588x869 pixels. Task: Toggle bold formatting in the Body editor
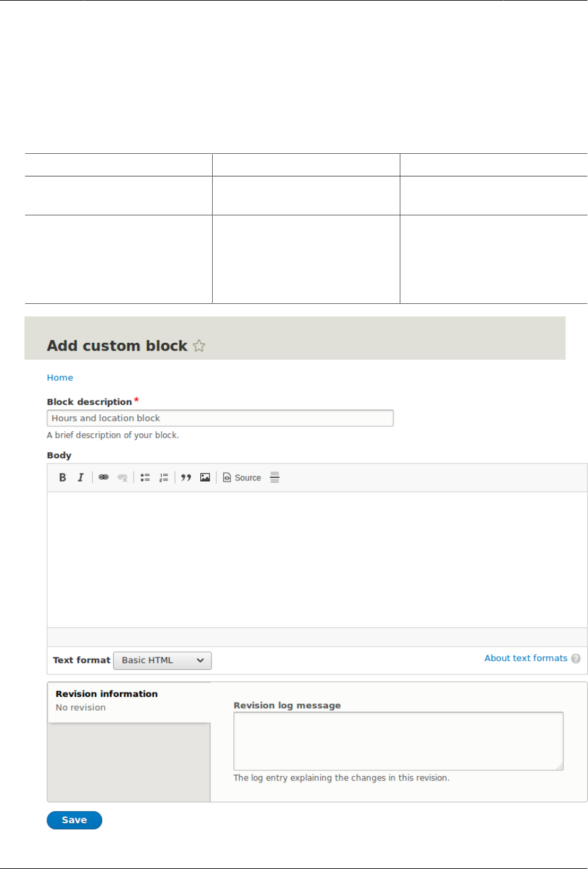point(63,478)
